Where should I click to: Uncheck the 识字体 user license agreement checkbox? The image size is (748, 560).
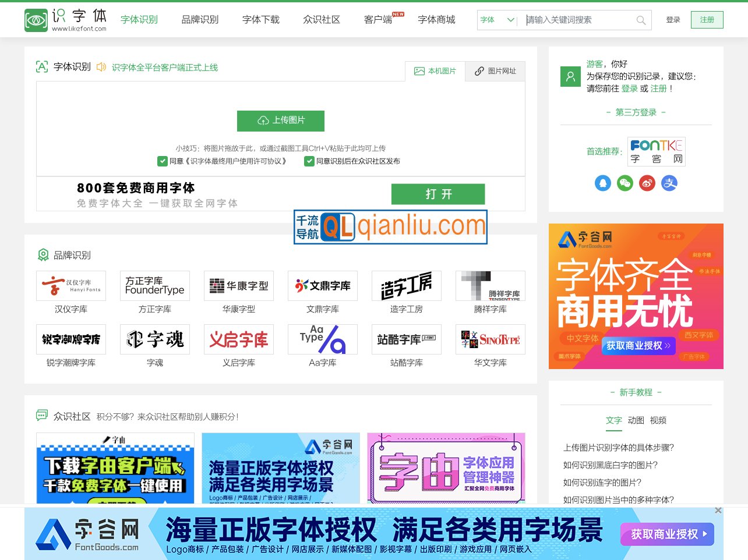pos(163,161)
